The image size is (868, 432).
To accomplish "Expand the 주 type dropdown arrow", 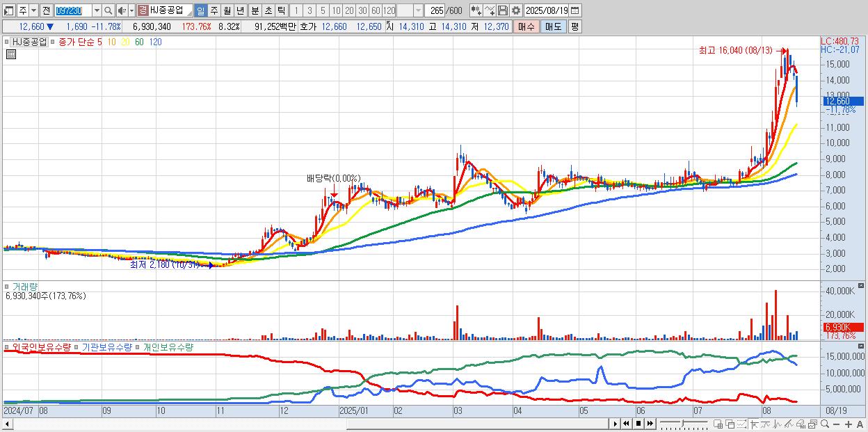I will pyautogui.click(x=34, y=10).
